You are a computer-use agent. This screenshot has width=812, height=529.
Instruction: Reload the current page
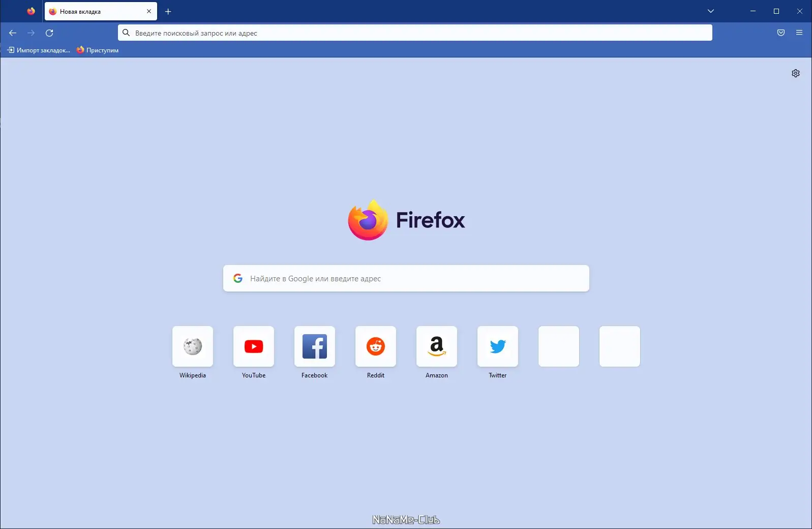[x=49, y=33]
